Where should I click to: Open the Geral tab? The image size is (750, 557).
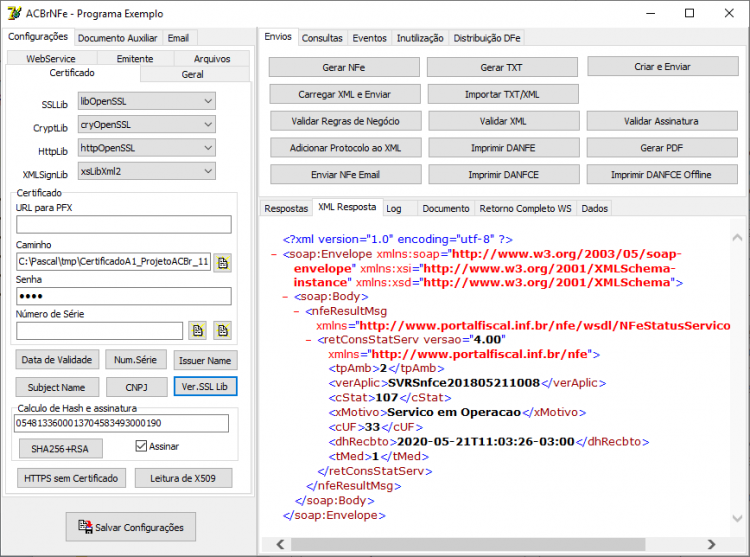(x=192, y=74)
